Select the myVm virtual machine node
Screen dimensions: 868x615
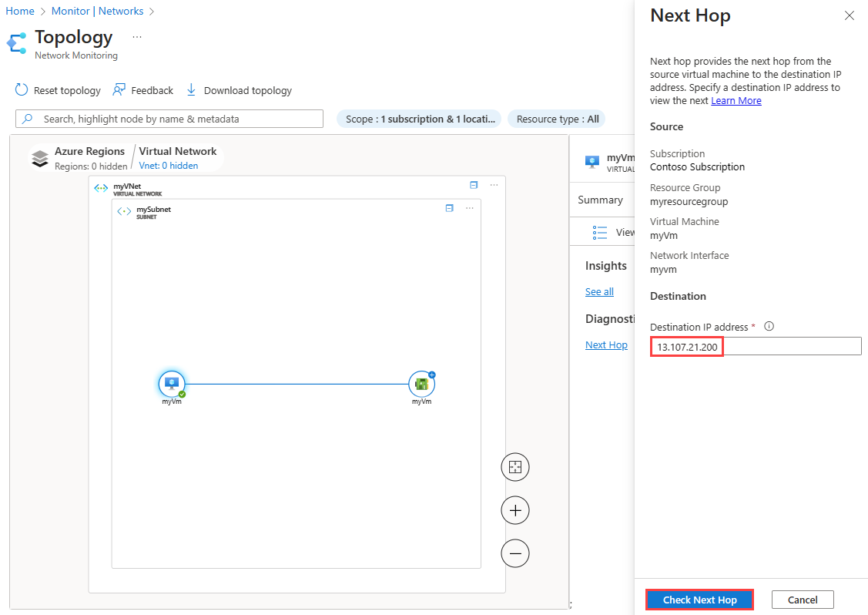[172, 383]
